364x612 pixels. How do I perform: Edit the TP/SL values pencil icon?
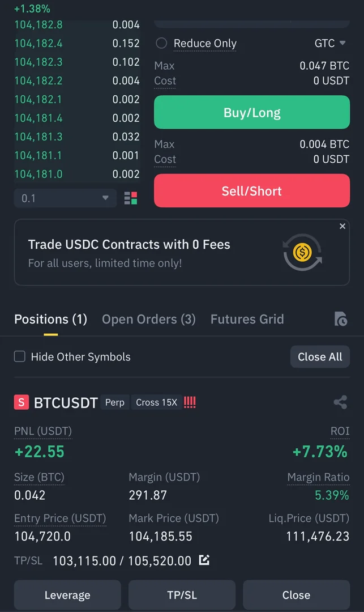coord(204,560)
